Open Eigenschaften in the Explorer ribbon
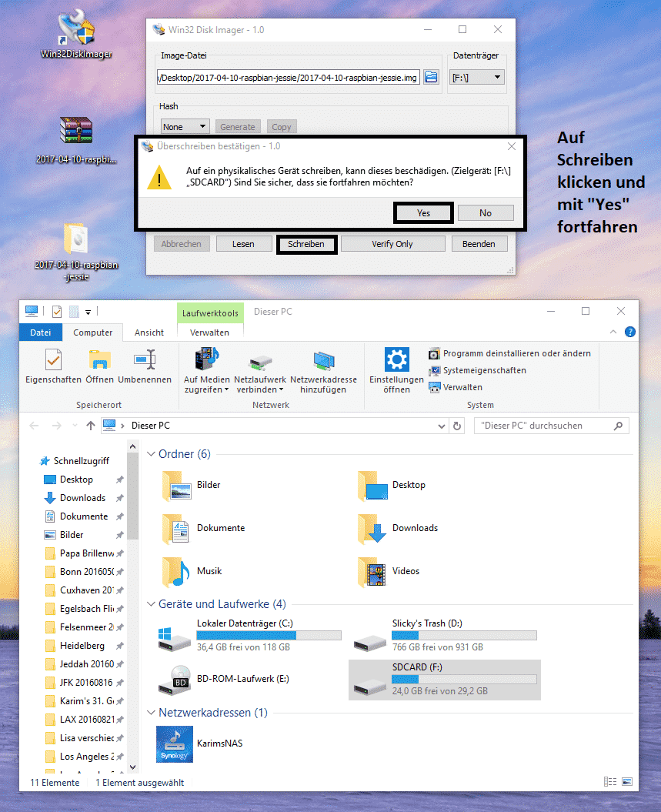Screen dimensions: 661x812 pyautogui.click(x=53, y=366)
